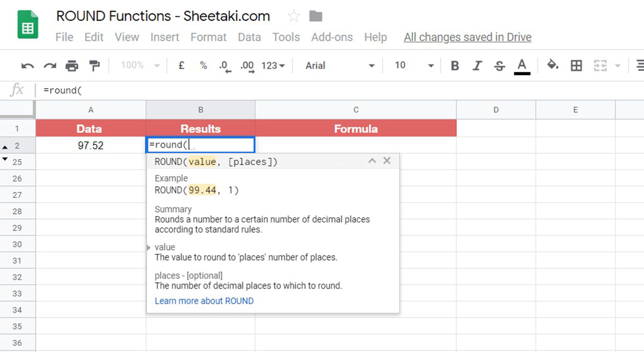Select the Paint format tool
This screenshot has height=352, width=644.
coord(94,65)
